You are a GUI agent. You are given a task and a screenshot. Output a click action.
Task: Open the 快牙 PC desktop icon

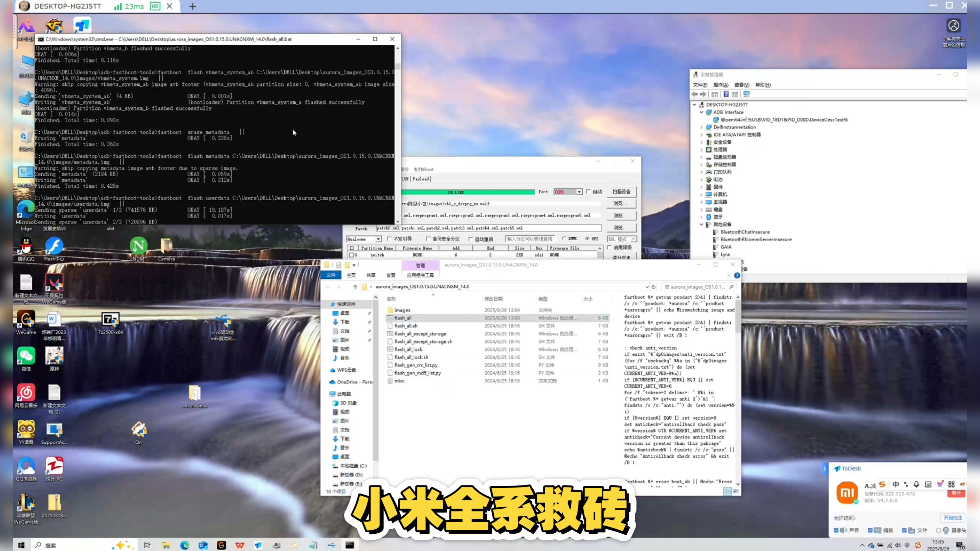[54, 469]
